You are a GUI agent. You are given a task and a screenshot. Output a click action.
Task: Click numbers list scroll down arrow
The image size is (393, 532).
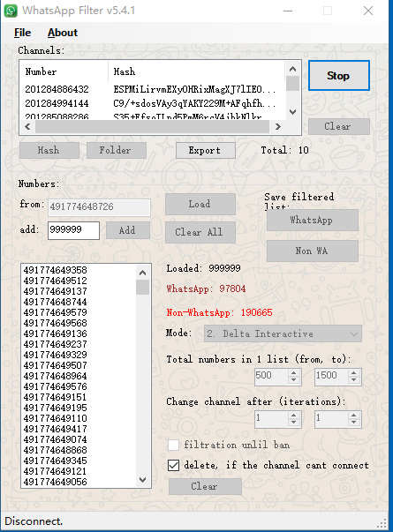[143, 479]
